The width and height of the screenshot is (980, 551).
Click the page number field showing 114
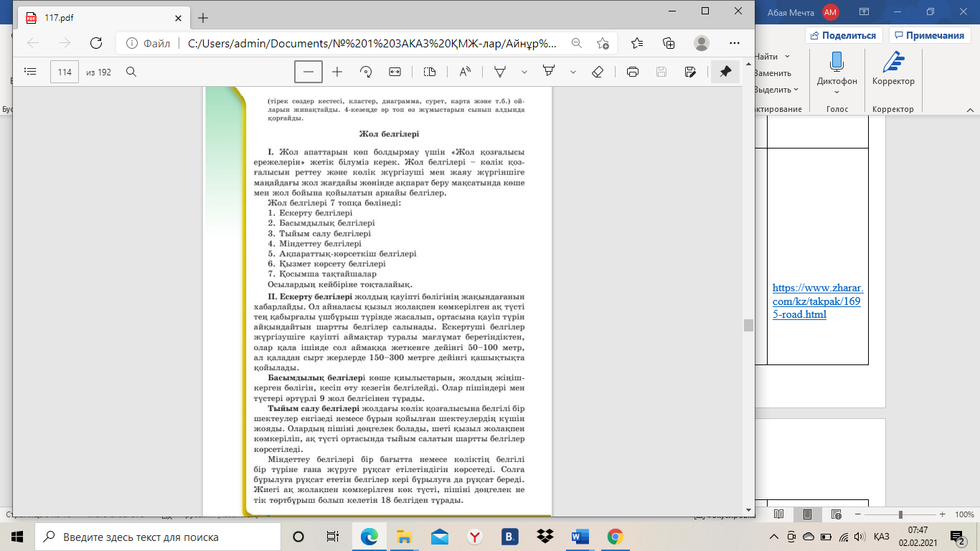65,72
